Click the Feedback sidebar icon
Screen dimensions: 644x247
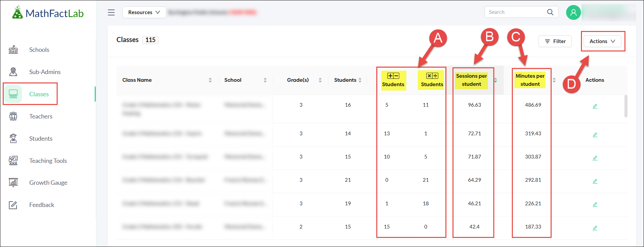click(x=13, y=205)
